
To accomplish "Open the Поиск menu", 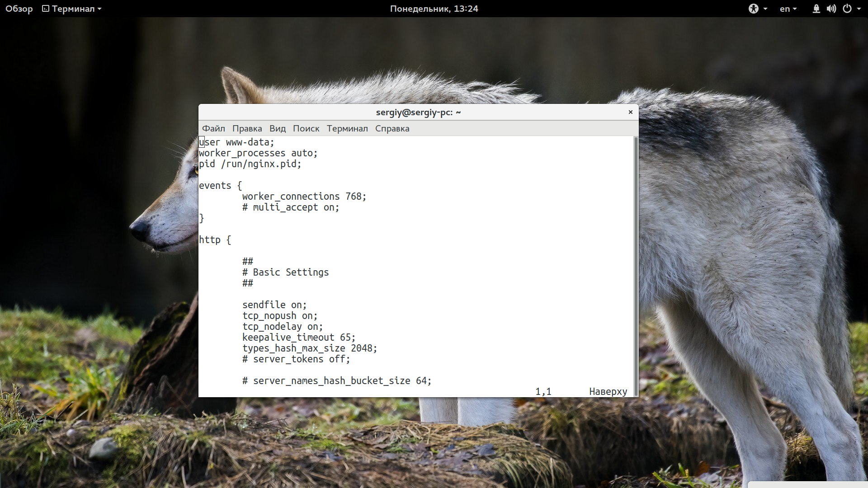I will [x=306, y=128].
